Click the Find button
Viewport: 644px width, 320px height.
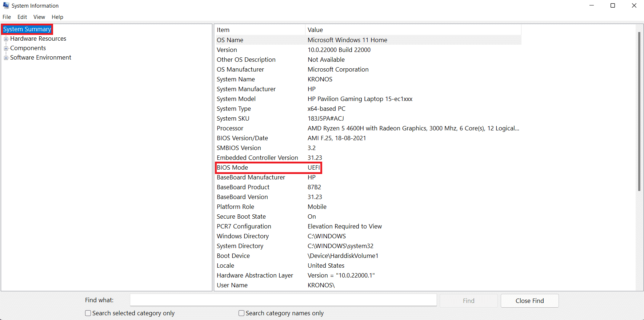[x=468, y=301]
